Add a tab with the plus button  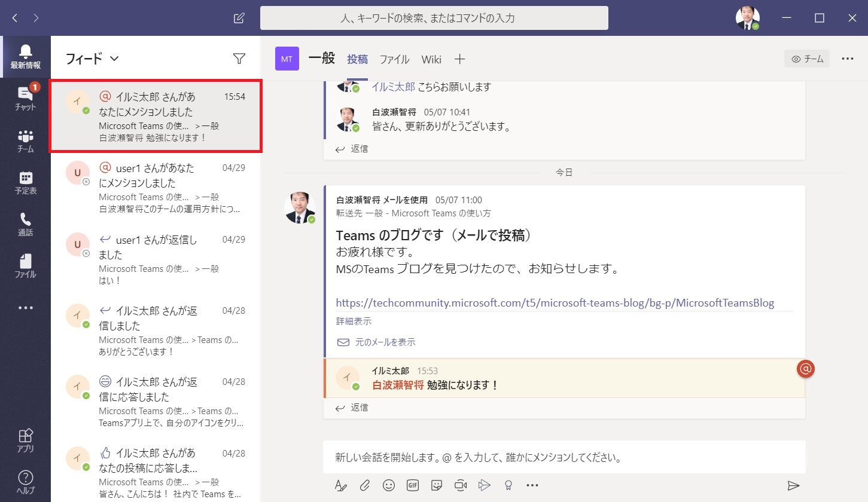coord(459,59)
